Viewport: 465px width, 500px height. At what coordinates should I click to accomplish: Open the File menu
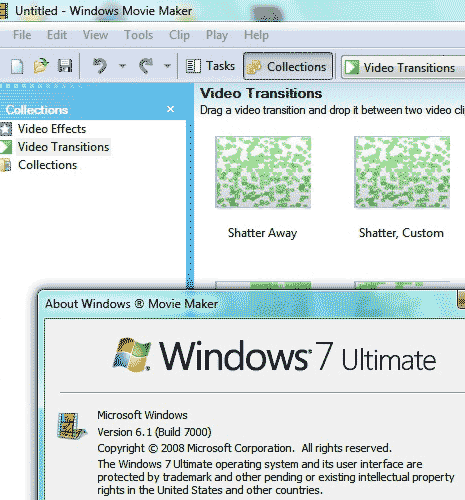[22, 35]
